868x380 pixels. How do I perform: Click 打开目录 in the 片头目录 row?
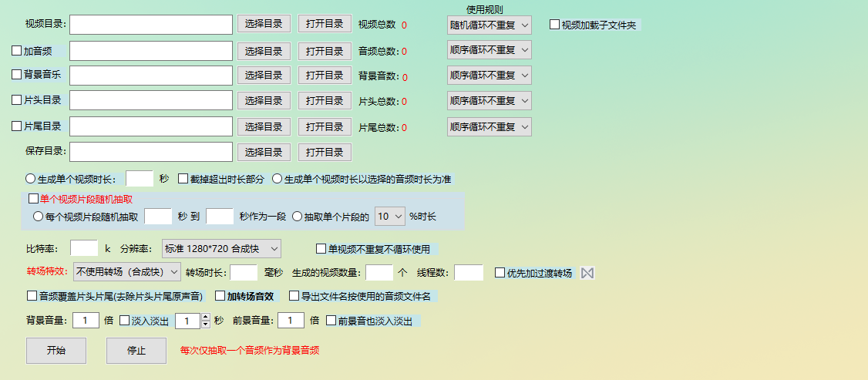(x=325, y=101)
